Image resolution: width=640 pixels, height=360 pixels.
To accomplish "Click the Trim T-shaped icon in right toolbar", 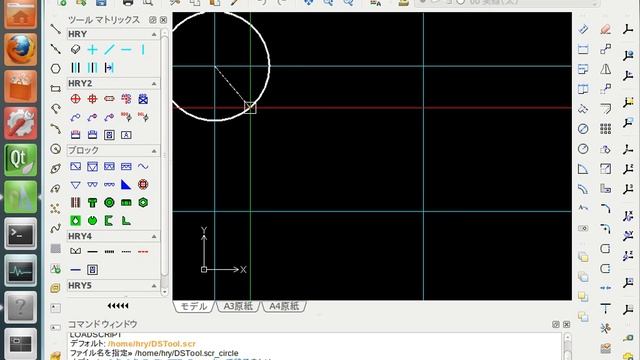I will [606, 308].
